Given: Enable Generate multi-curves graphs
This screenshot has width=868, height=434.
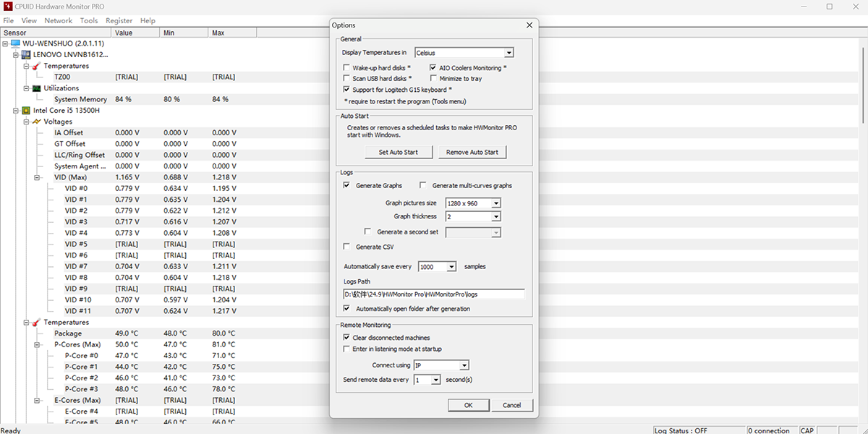Looking at the screenshot, I should point(423,186).
